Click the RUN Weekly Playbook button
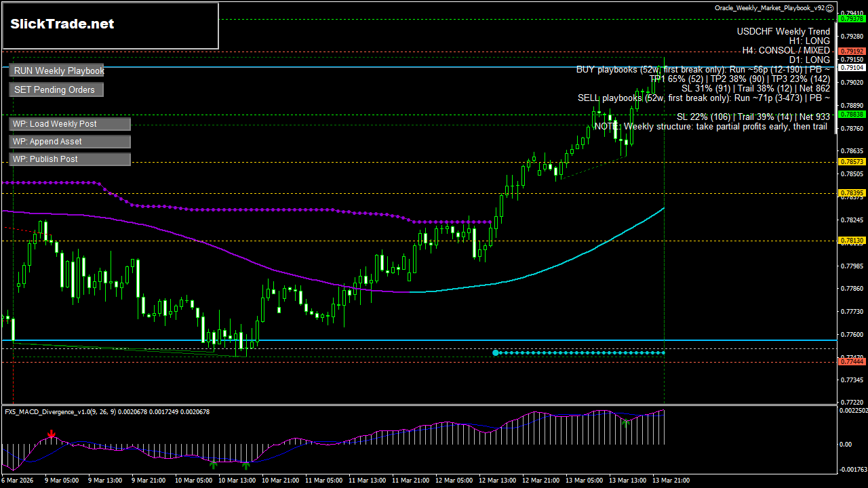This screenshot has width=868, height=488. coord(57,70)
